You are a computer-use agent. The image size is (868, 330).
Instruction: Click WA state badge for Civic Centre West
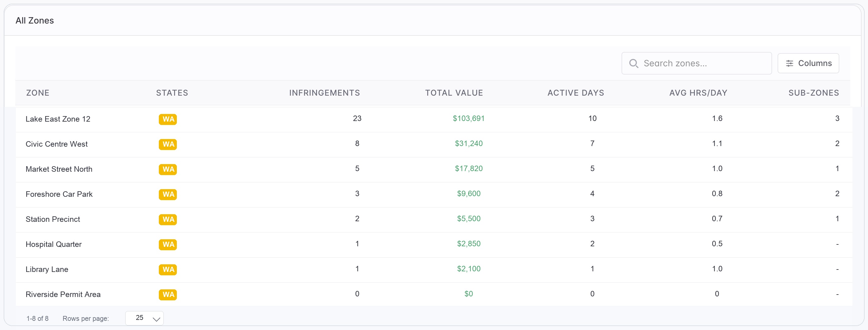click(x=168, y=144)
